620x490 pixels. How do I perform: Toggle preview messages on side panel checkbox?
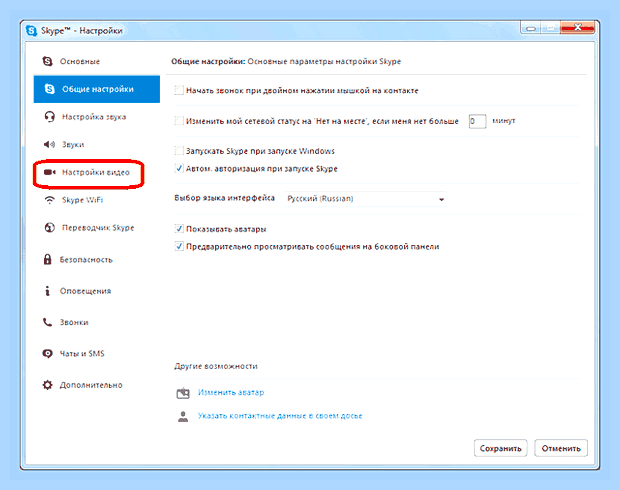pyautogui.click(x=179, y=246)
